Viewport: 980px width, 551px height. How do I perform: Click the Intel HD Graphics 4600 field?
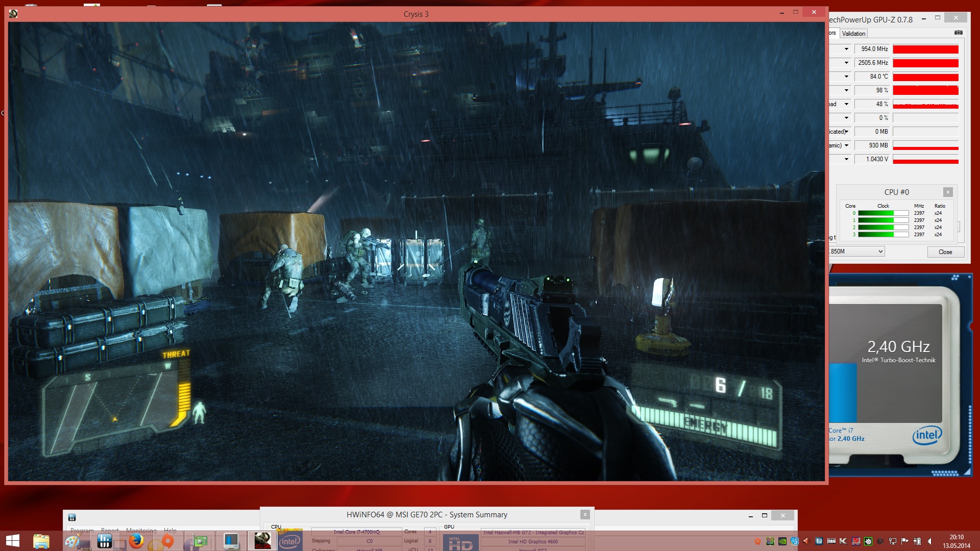point(533,541)
